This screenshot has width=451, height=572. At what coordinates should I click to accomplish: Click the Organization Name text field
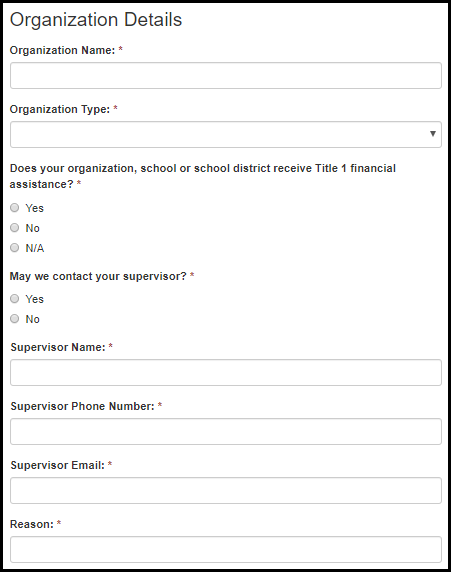coord(226,76)
